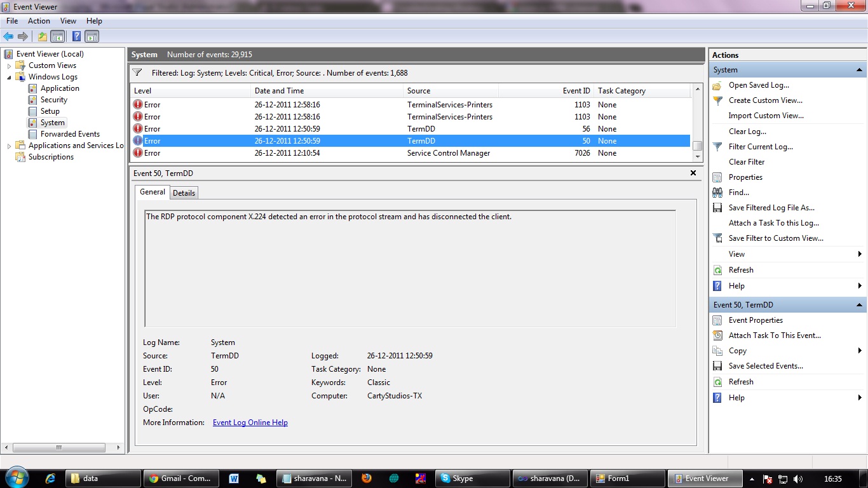Click the Event Log Online Help link
This screenshot has width=868, height=488.
(250, 422)
